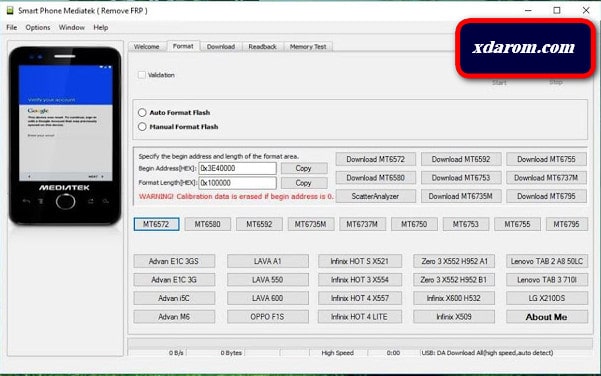Click the 0 Bytes status bar entry
The height and width of the screenshot is (376, 601).
(x=231, y=353)
